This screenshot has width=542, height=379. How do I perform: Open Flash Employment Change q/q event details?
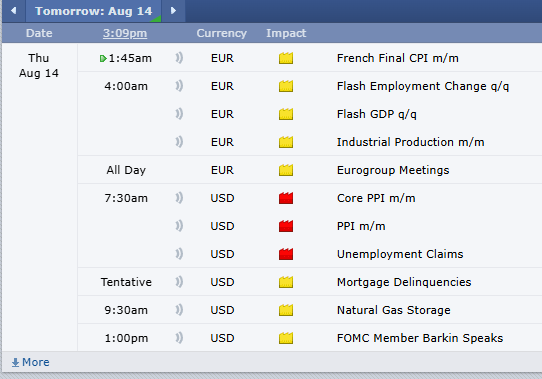[423, 86]
